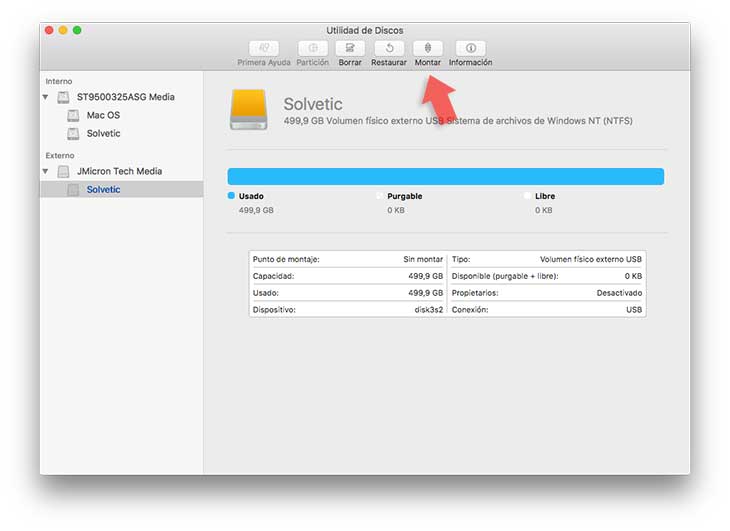Select JMicron Tech Media disk

tap(120, 171)
